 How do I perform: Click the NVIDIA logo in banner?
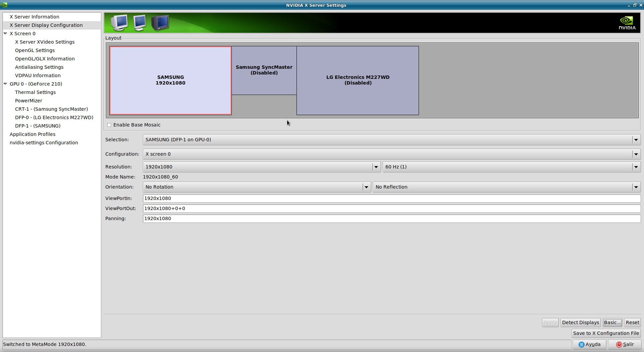pos(627,23)
